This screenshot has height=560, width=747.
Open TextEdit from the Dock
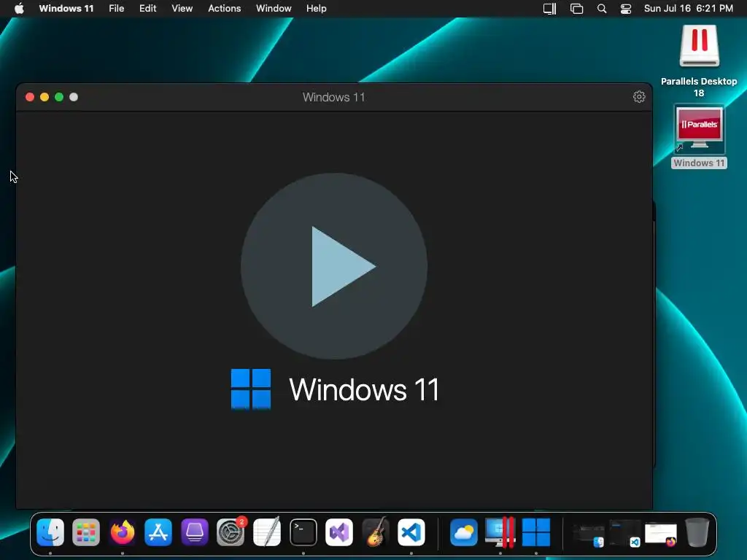[x=267, y=532]
